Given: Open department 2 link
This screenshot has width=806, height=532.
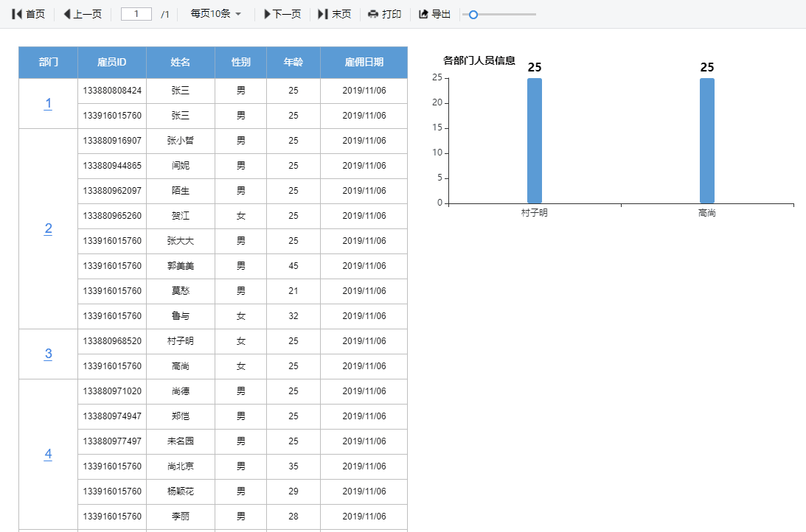Looking at the screenshot, I should pyautogui.click(x=48, y=228).
